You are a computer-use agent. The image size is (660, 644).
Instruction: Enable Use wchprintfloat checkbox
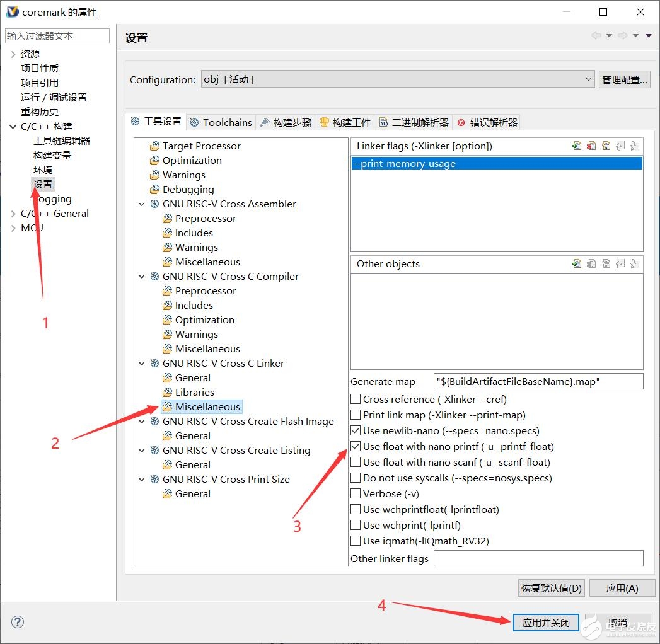(x=356, y=509)
